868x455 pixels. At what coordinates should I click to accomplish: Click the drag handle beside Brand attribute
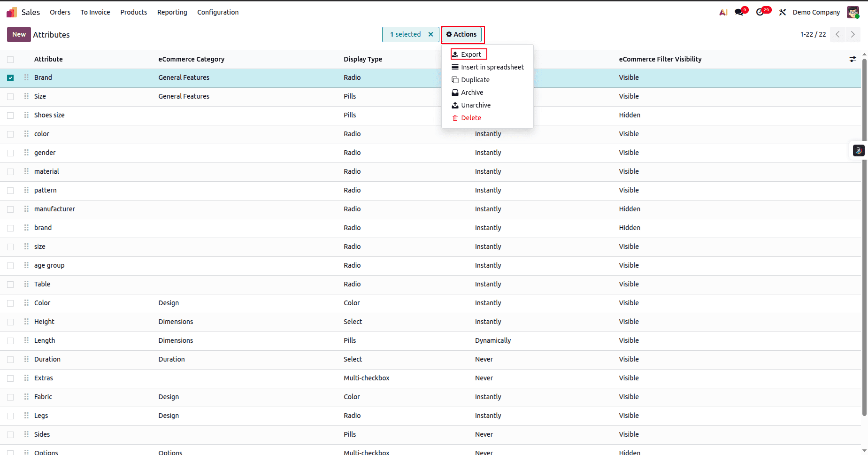[x=26, y=77]
